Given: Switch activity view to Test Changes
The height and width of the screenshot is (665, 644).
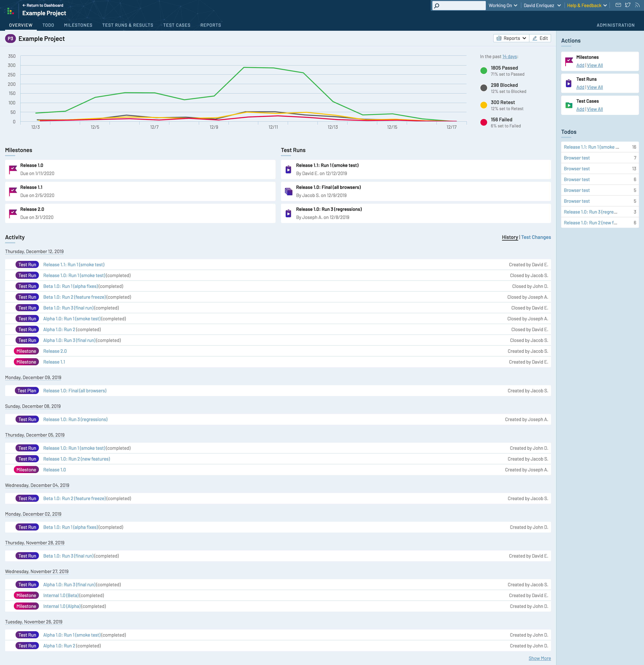Looking at the screenshot, I should click(536, 237).
